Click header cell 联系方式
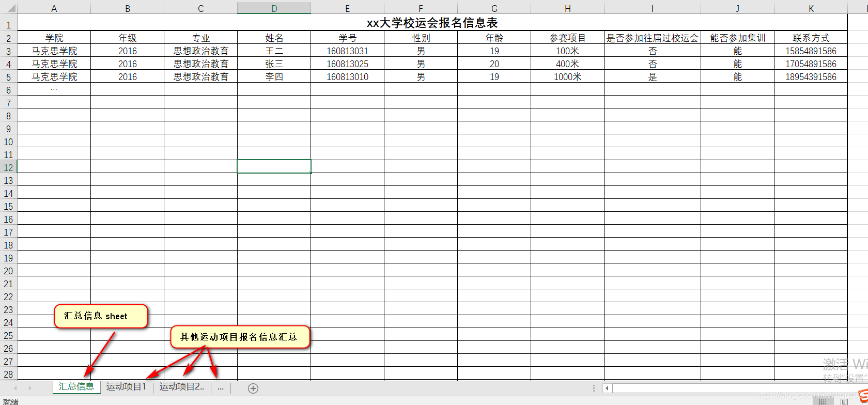This screenshot has width=868, height=405. click(811, 38)
